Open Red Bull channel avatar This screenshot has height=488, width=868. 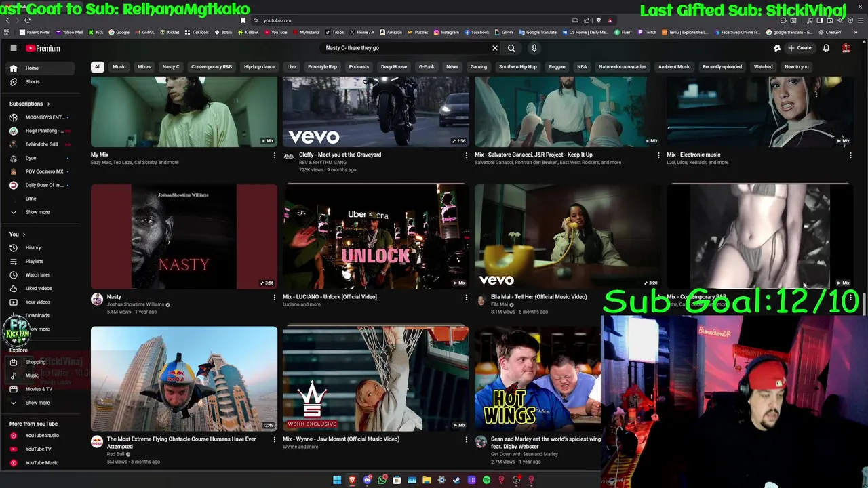tap(97, 442)
